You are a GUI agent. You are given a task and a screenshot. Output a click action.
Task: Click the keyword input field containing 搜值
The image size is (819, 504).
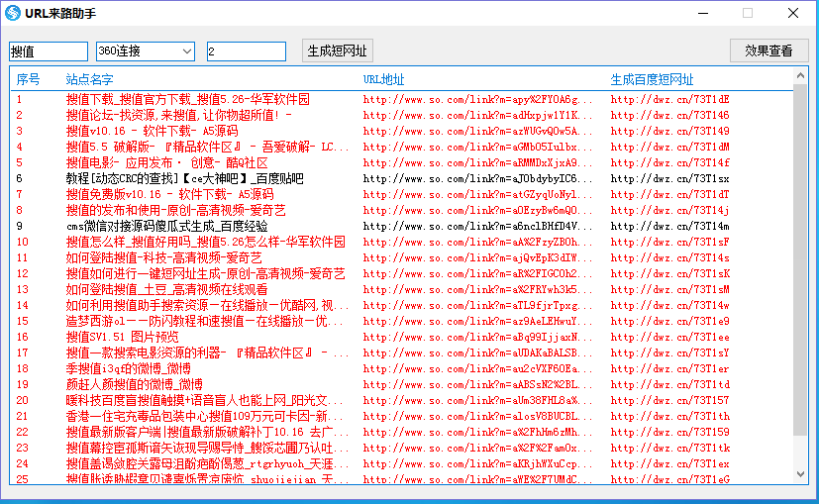tap(49, 51)
